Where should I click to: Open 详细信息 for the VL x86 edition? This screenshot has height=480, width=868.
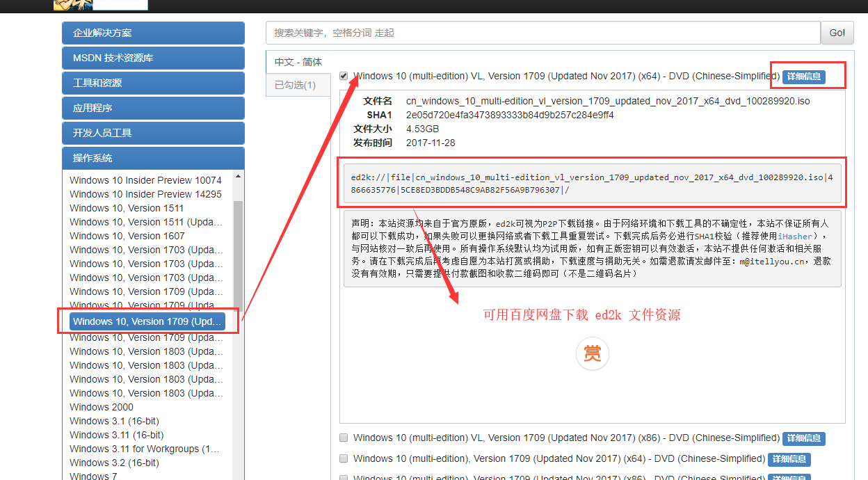tap(804, 438)
